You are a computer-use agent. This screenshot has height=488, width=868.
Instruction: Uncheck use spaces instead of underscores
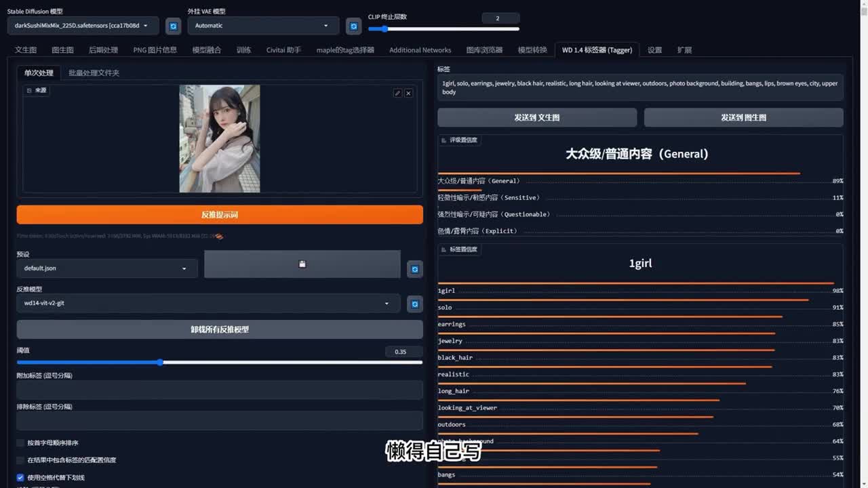(x=20, y=478)
